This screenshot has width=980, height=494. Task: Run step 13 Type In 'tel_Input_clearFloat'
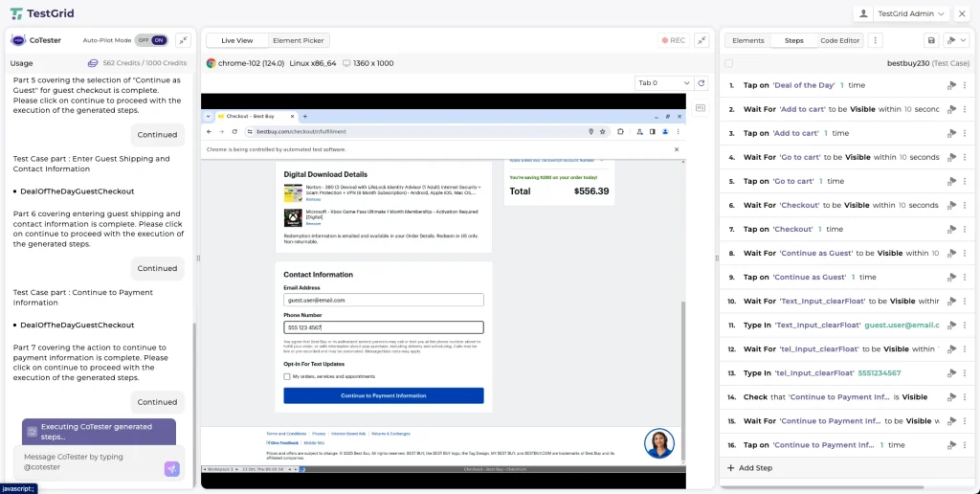point(952,373)
